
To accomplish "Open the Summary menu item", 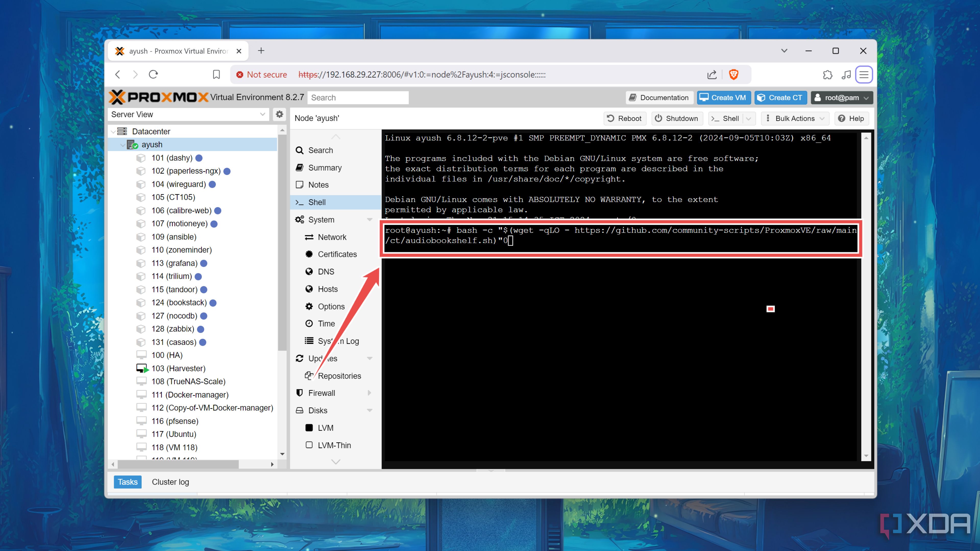I will tap(325, 167).
